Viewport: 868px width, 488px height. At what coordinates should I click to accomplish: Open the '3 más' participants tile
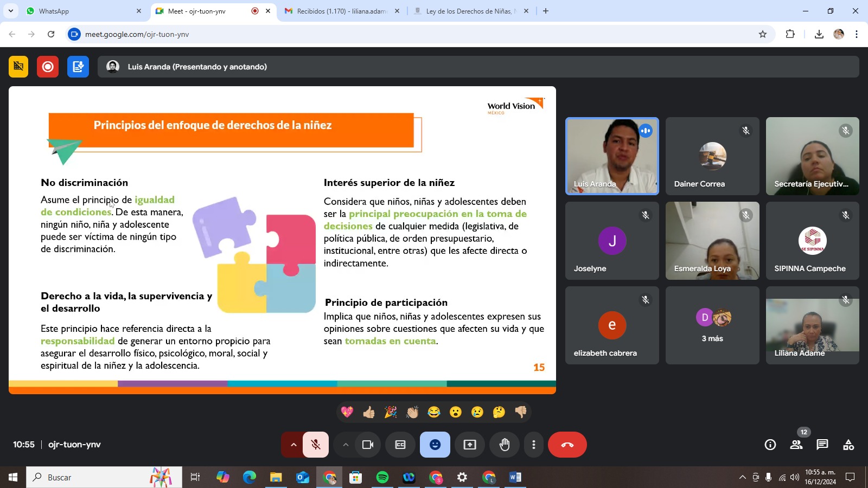[712, 325]
